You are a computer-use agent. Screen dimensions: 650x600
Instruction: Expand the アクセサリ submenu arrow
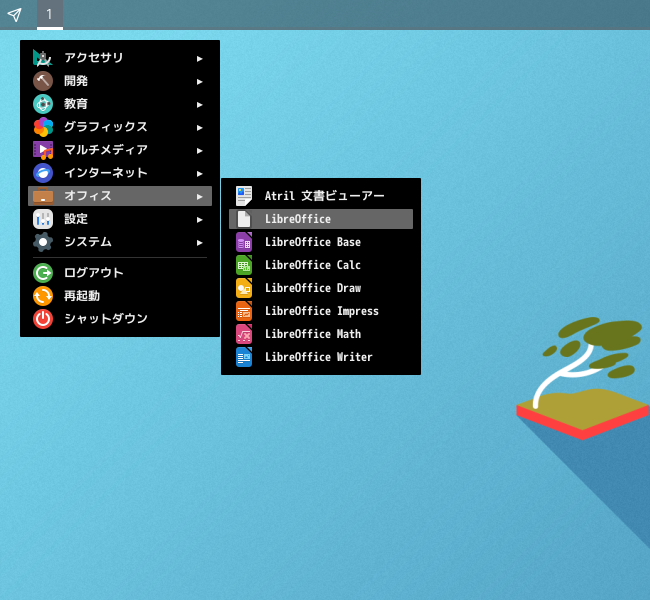click(200, 58)
